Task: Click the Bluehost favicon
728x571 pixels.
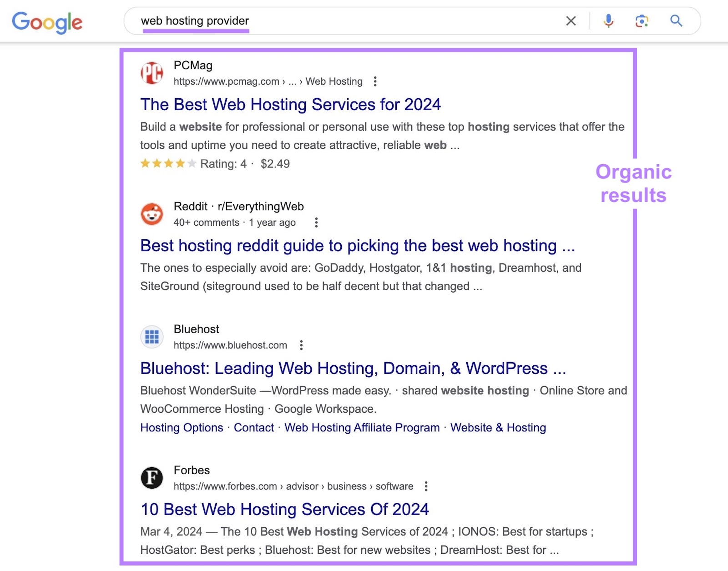Action: [152, 337]
